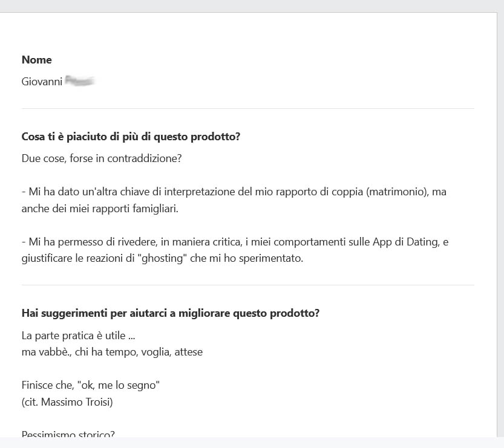Click the phrase "in maniera critica"

click(x=201, y=241)
